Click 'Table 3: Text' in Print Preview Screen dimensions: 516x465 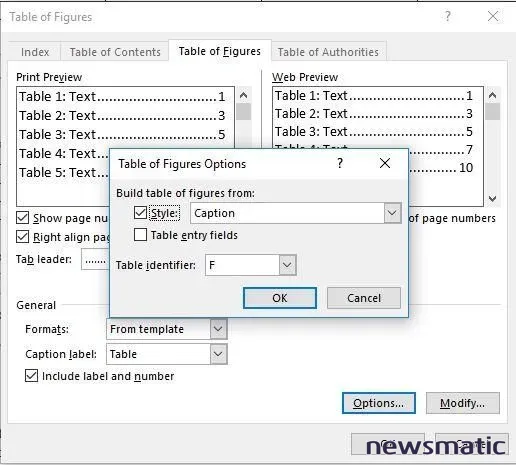pos(57,135)
